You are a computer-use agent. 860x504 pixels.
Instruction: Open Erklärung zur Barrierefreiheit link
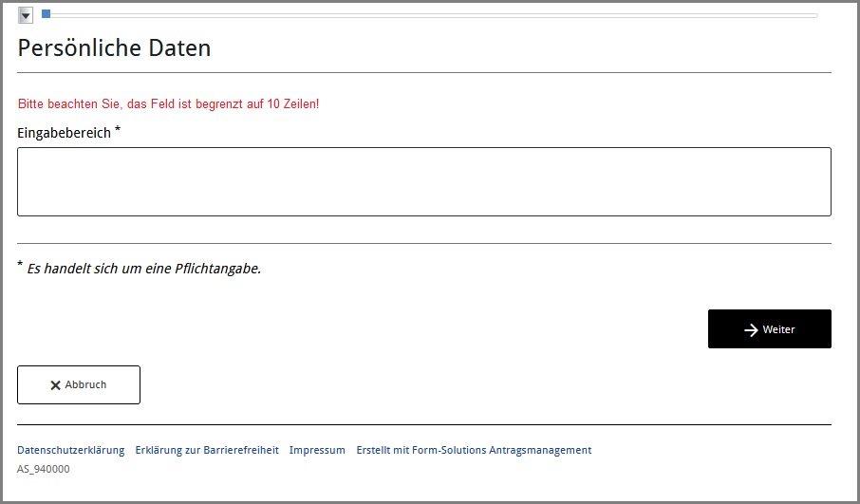(207, 450)
